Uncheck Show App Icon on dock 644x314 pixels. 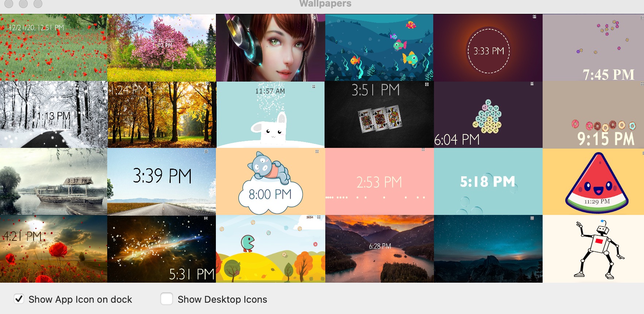(19, 299)
